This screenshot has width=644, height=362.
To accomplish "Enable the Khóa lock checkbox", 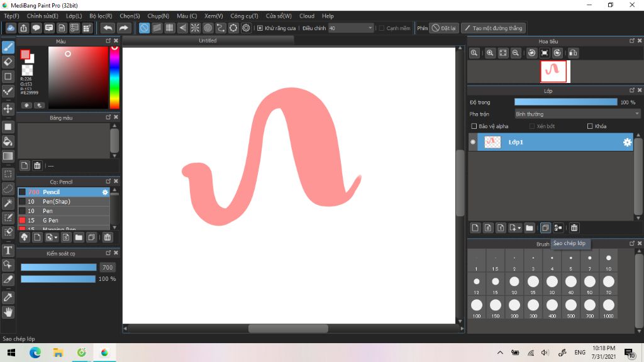I will point(590,126).
